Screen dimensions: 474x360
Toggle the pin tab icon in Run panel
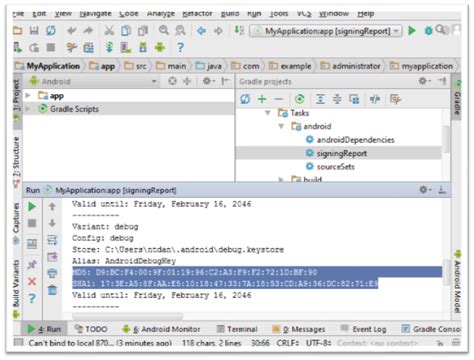point(32,265)
